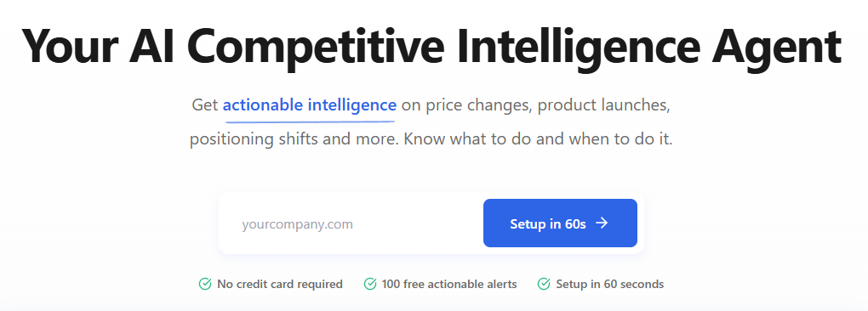Click the checkmark beside Setup in 60 seconds
This screenshot has width=868, height=311.
pyautogui.click(x=544, y=284)
